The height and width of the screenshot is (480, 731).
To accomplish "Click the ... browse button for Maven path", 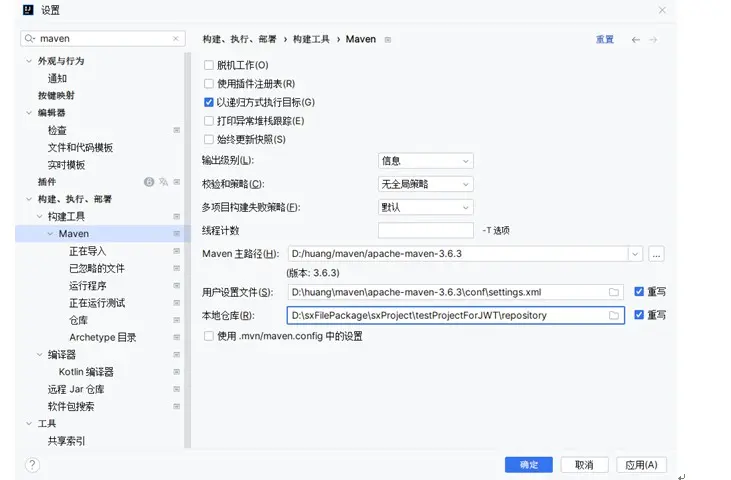I will [656, 254].
